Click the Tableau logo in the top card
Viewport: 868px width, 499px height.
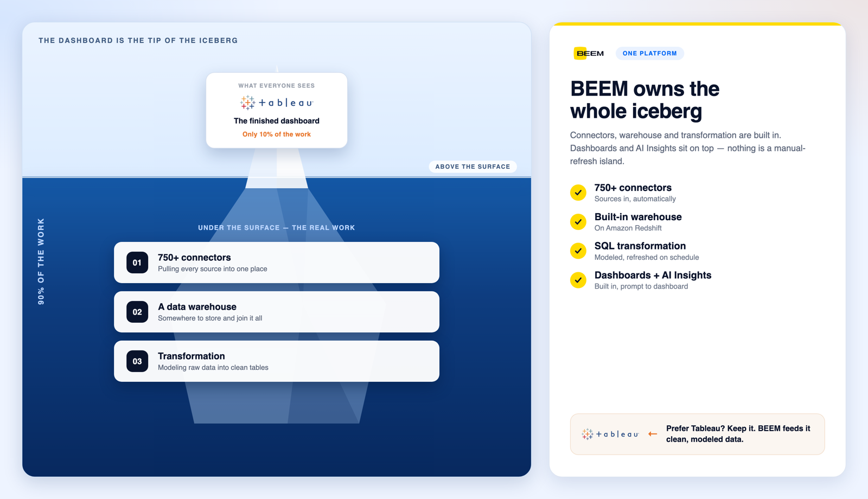[x=277, y=103]
